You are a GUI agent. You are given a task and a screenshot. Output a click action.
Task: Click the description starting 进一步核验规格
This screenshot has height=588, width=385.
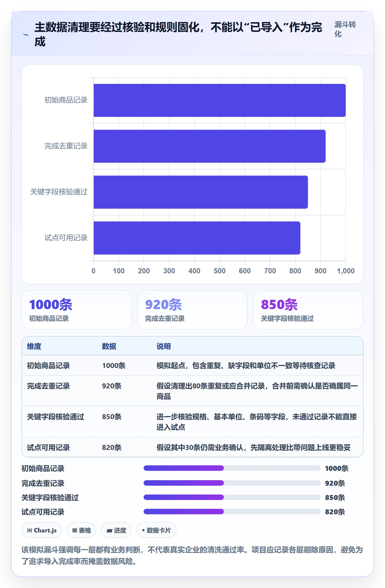coord(257,422)
